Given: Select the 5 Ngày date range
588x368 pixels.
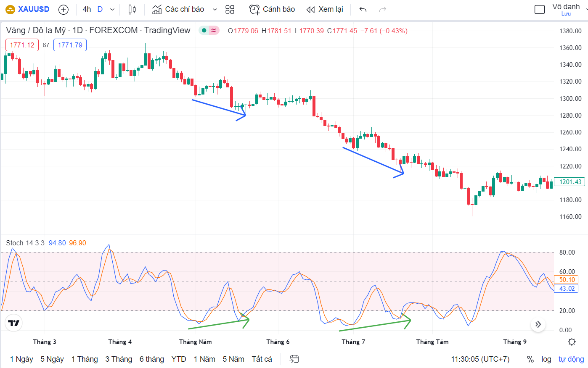Looking at the screenshot, I should tap(52, 359).
